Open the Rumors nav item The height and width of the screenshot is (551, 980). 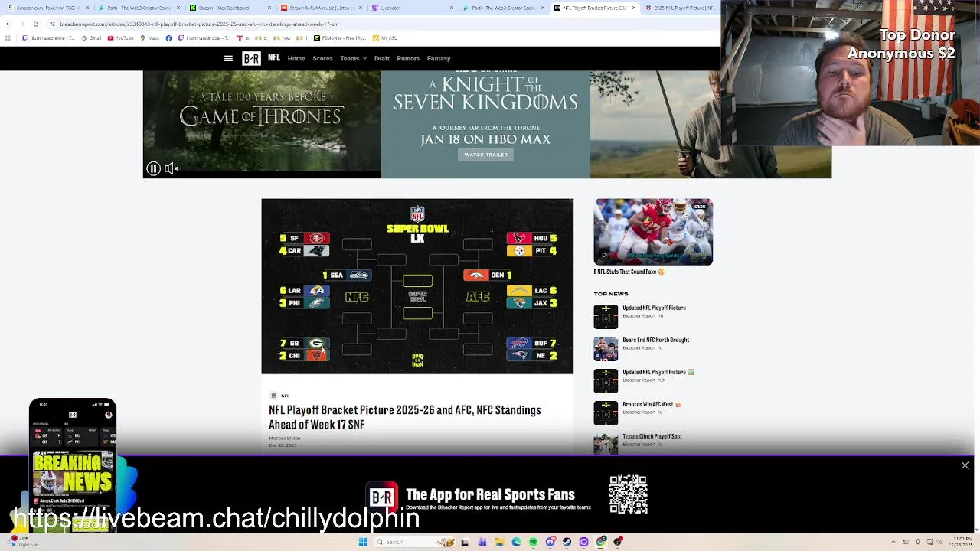click(408, 58)
